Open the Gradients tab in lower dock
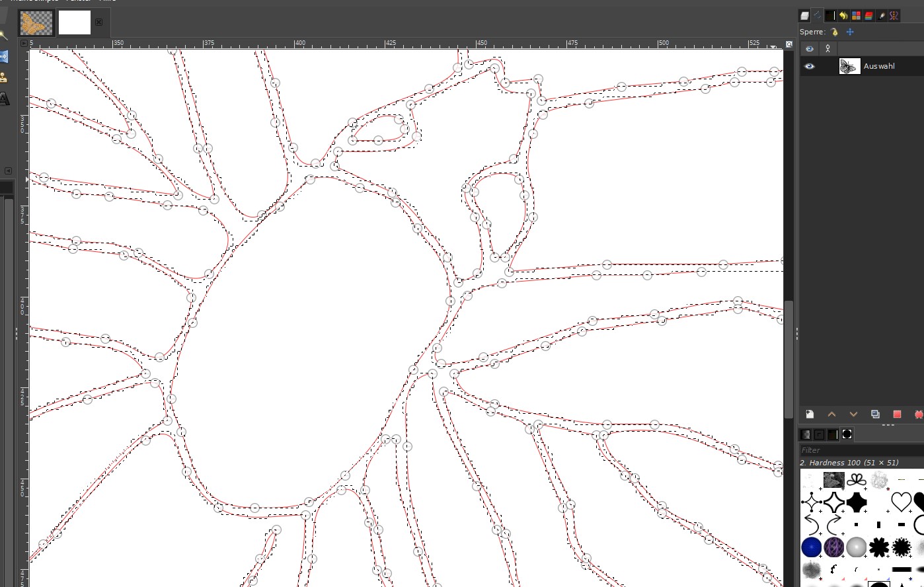This screenshot has width=924, height=587. [833, 434]
